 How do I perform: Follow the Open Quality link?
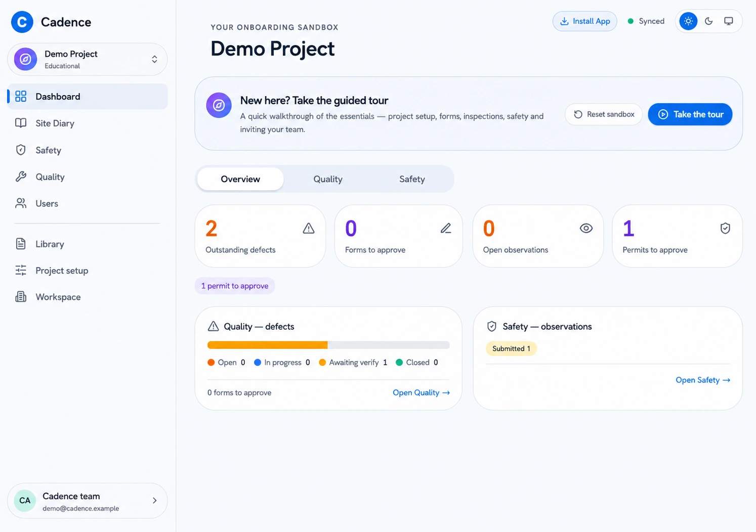[x=421, y=392]
